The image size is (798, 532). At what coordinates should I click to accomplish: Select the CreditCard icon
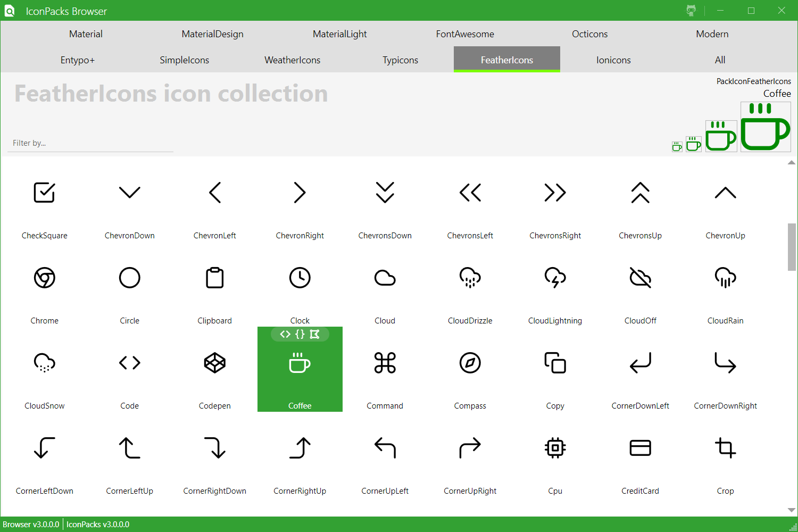click(x=640, y=447)
